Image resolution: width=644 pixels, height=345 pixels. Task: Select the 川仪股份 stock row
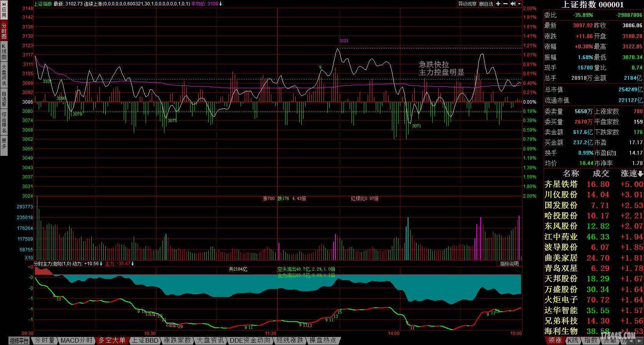(x=594, y=195)
